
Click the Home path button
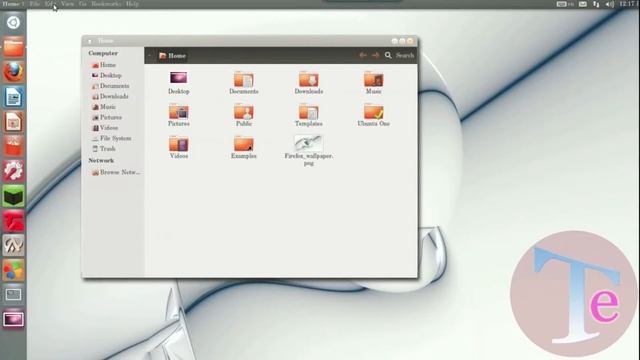click(172, 56)
